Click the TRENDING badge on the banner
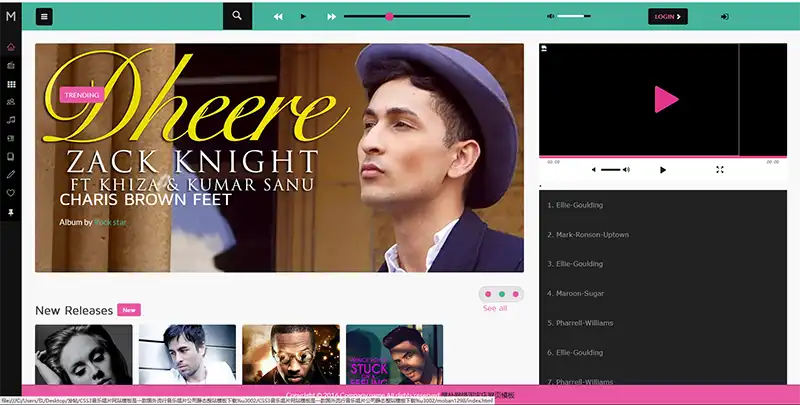800x405 pixels. pos(82,95)
